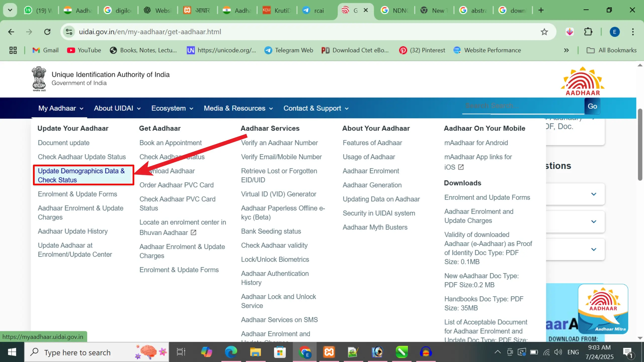644x362 pixels.
Task: Click the Go search button
Action: 592,106
